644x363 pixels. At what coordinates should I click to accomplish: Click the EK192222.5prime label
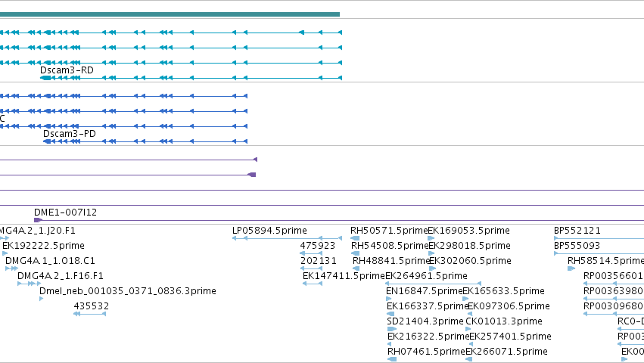click(x=44, y=246)
